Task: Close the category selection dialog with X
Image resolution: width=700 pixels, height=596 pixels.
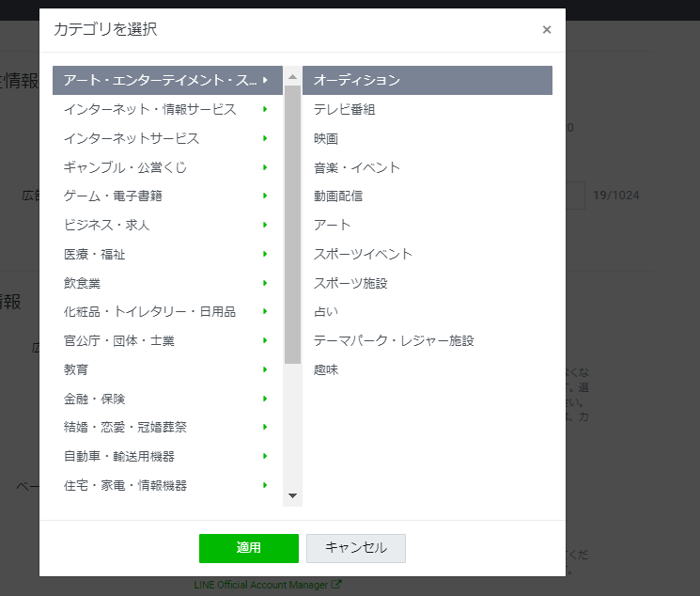Action: (x=546, y=30)
